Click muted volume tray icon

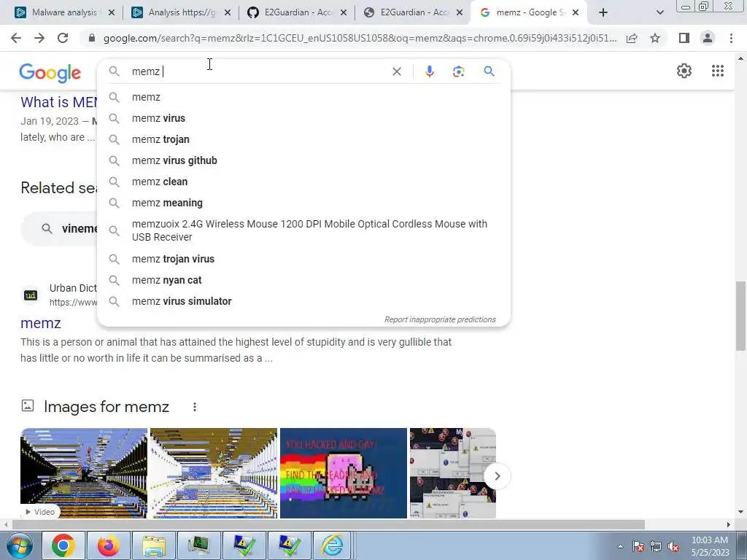[x=673, y=547]
